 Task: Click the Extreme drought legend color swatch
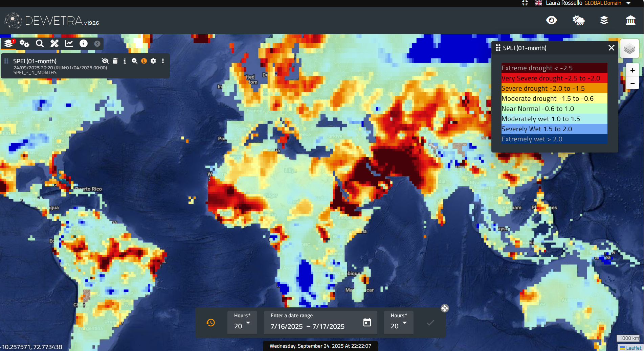click(x=554, y=68)
